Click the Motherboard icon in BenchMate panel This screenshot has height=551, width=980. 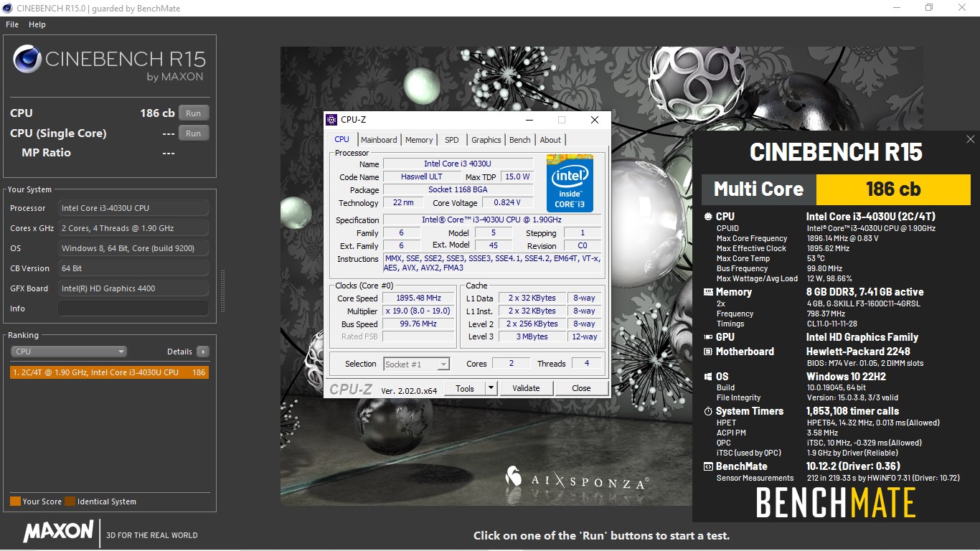click(x=708, y=352)
